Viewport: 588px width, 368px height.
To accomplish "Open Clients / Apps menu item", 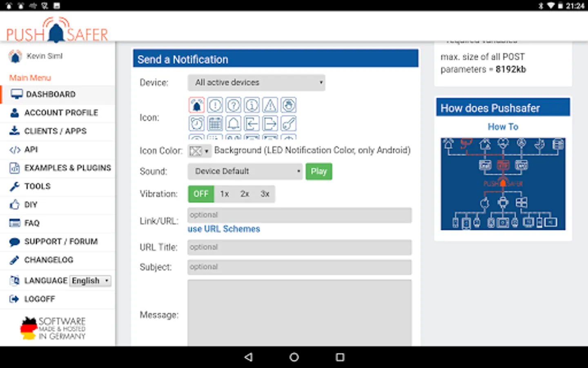I will tap(58, 131).
